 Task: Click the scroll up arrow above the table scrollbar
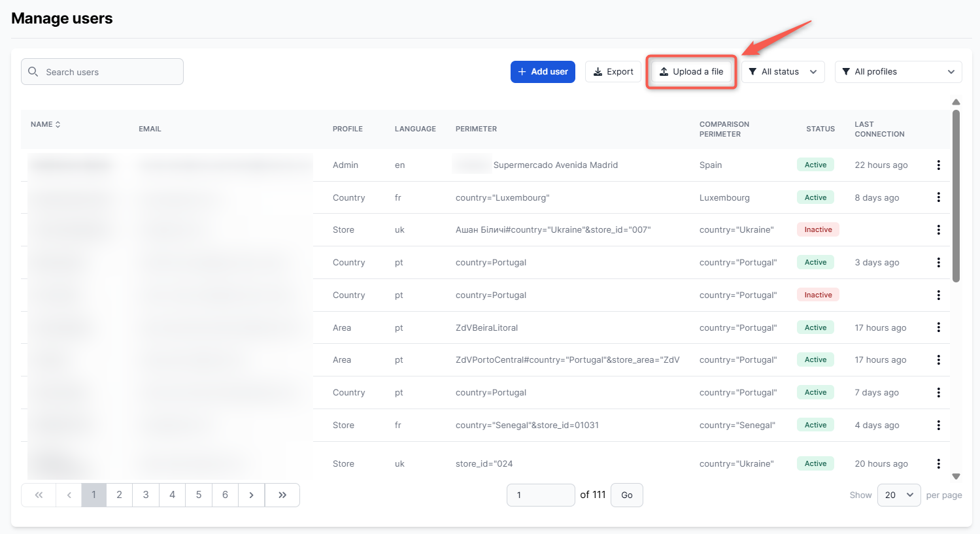[956, 102]
